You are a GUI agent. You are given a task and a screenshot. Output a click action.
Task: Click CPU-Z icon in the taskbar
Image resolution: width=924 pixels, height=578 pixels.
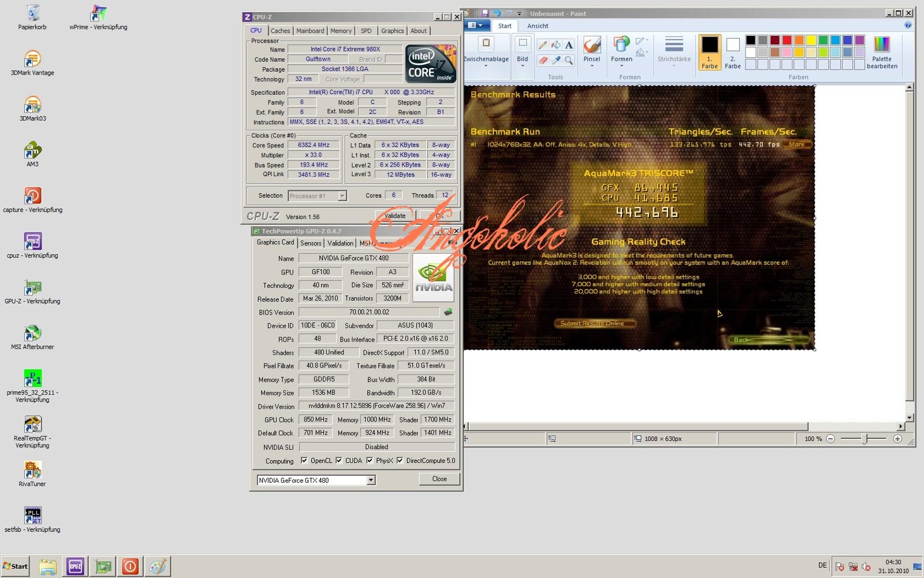pyautogui.click(x=76, y=566)
